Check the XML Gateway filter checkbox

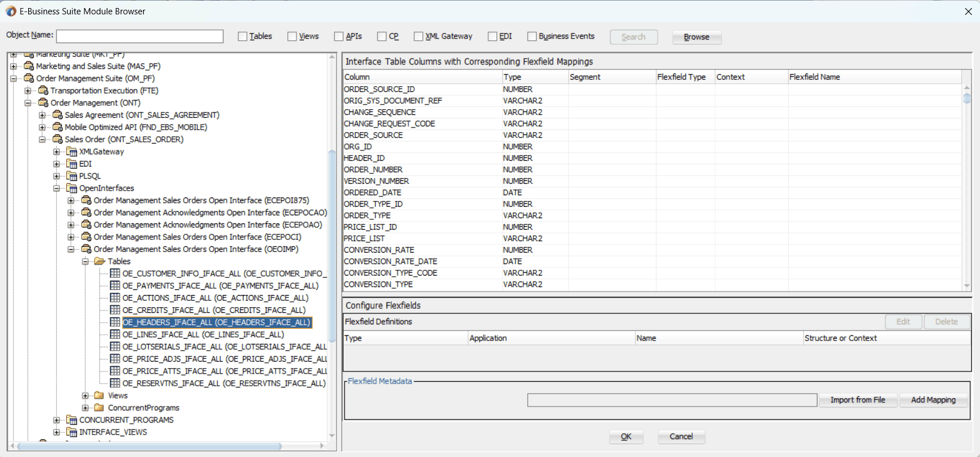[418, 36]
